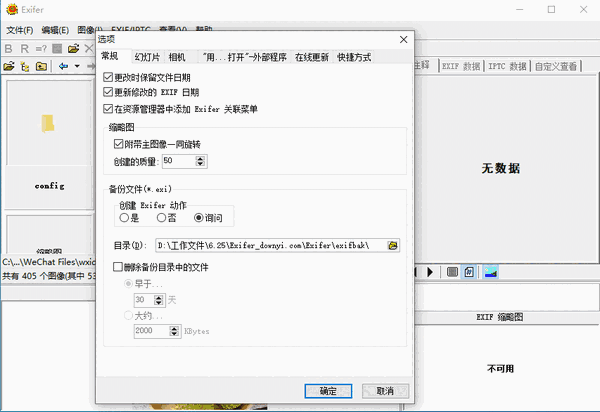Switch to the 相机 tab

pyautogui.click(x=177, y=57)
